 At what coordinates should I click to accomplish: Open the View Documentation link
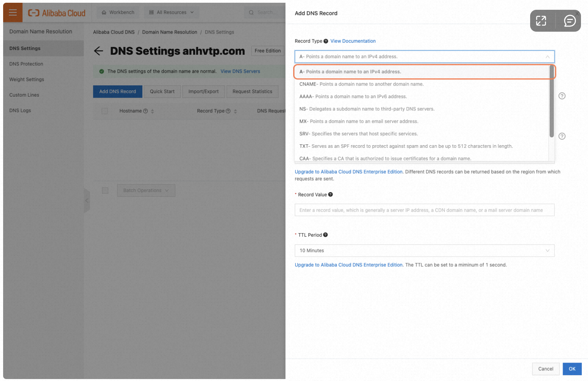(353, 41)
